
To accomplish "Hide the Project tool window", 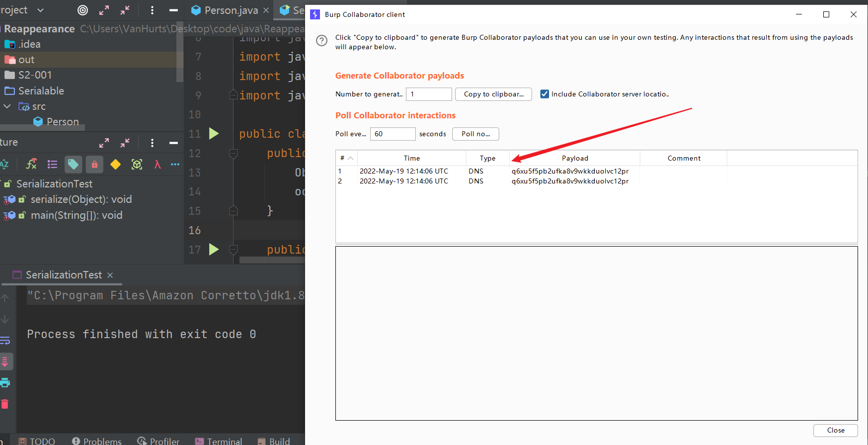I will [173, 10].
